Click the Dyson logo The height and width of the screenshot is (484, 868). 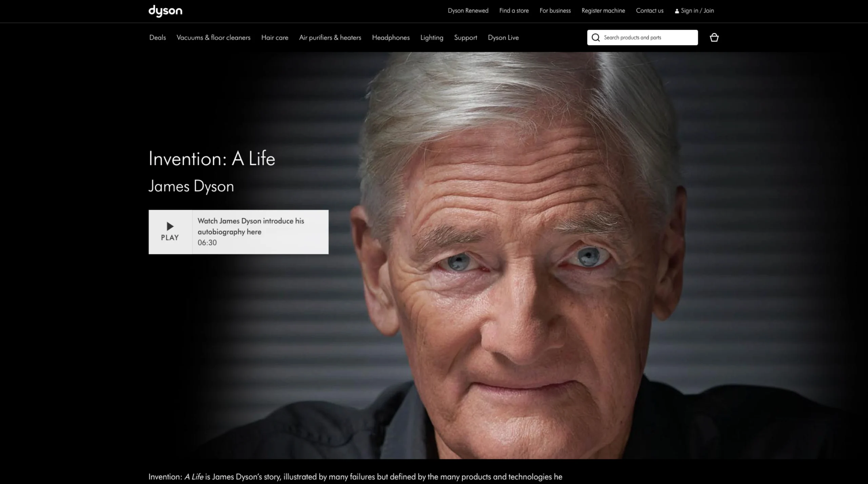click(165, 11)
